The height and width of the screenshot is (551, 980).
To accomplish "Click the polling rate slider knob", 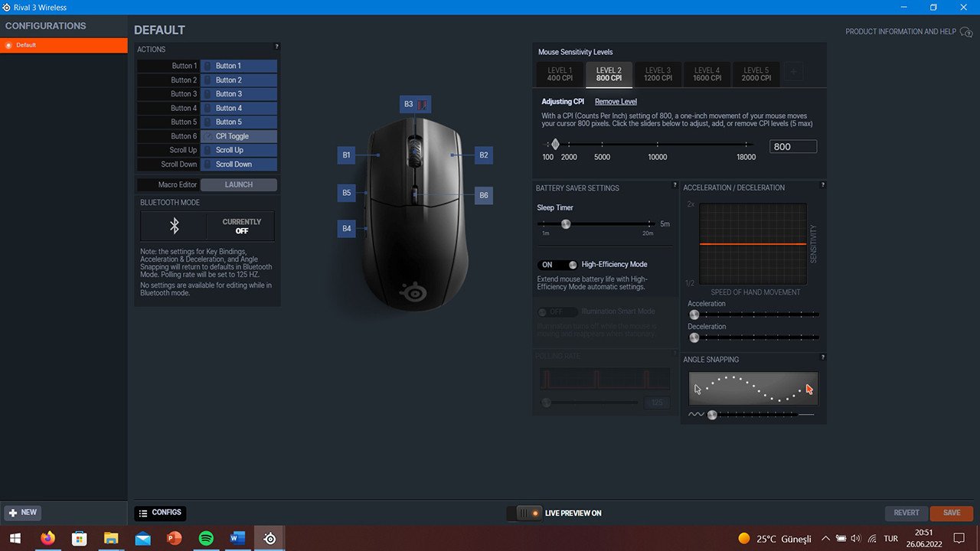I will pos(546,403).
